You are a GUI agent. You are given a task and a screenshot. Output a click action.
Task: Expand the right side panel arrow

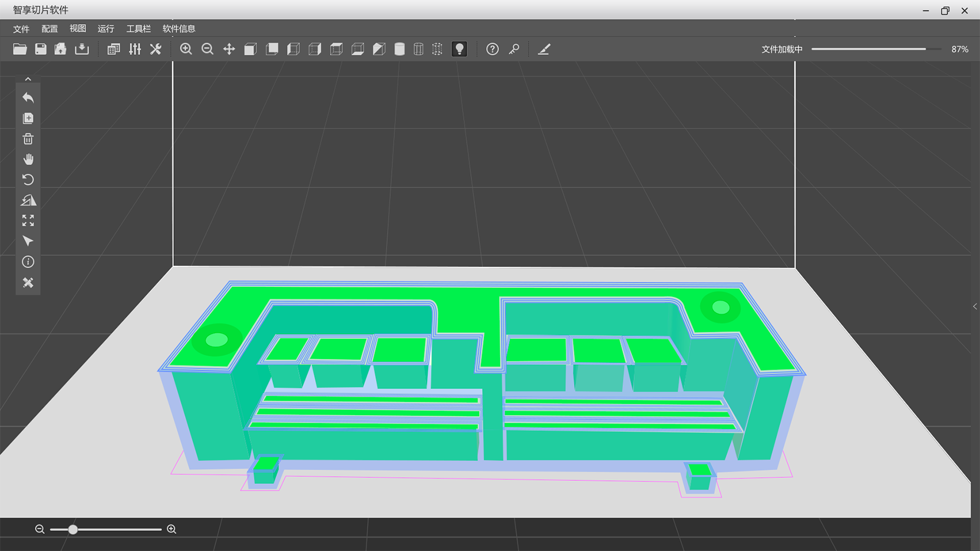975,306
